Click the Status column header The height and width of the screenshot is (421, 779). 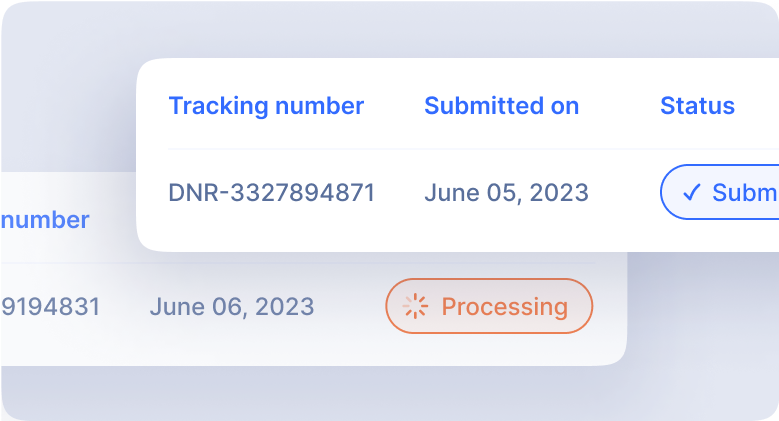(x=697, y=106)
